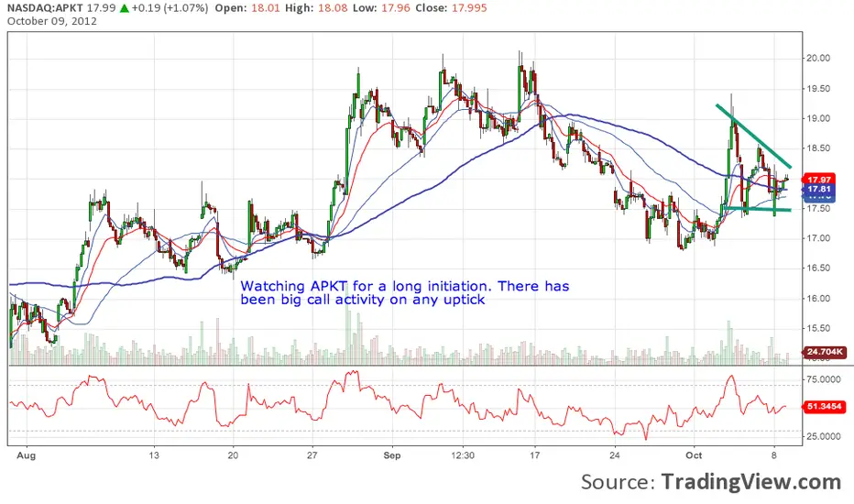Click the 25.0000 RSI axis label
This screenshot has width=854, height=504.
pos(824,436)
